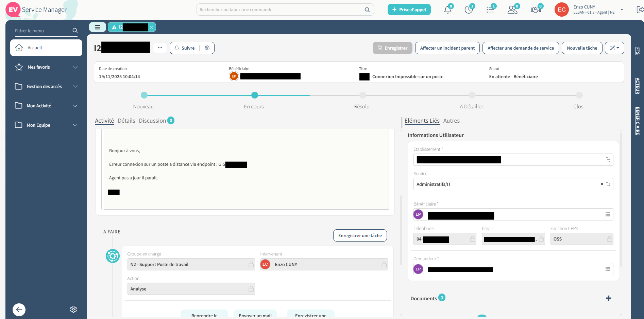Click the Résolu step marker

pyautogui.click(x=363, y=95)
